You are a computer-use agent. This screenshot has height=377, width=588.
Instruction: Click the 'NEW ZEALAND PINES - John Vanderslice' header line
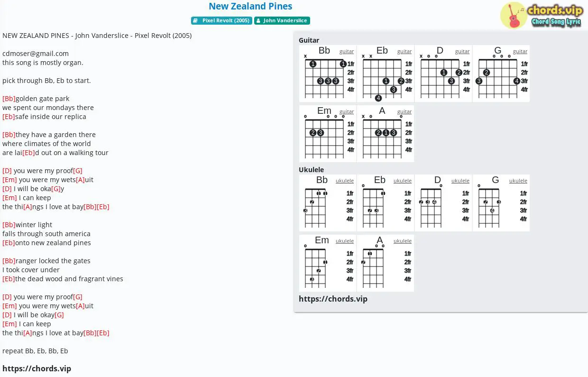[97, 36]
